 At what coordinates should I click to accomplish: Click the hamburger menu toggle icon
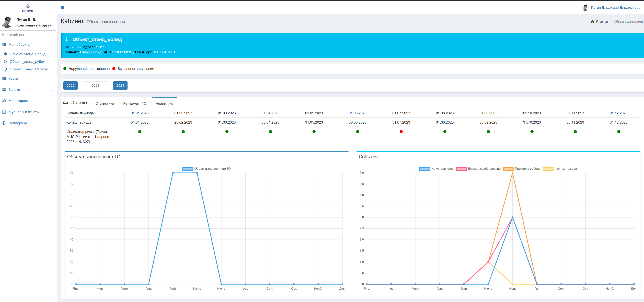[x=62, y=7]
